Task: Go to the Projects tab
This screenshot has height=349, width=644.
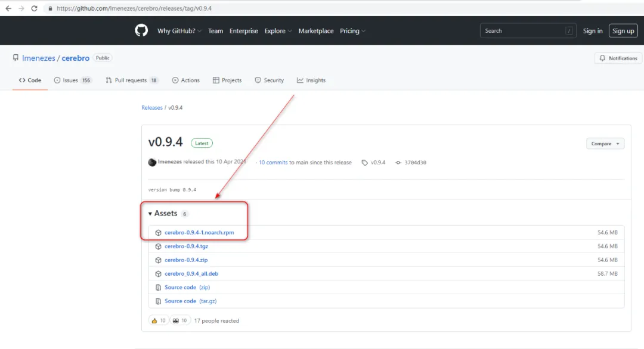Action: [x=227, y=80]
